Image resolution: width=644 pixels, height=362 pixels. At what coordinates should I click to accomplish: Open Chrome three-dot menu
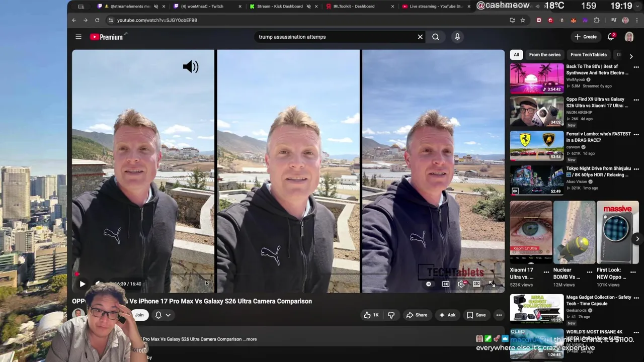[636, 20]
